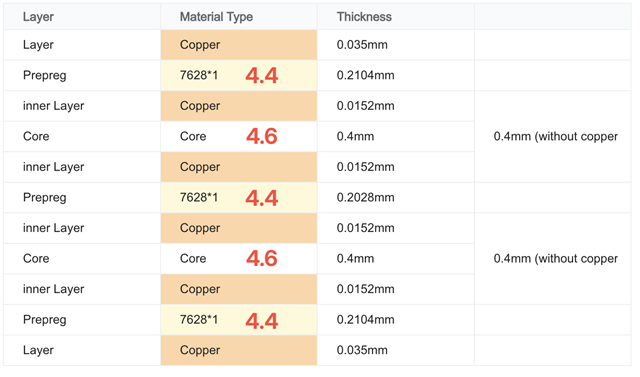Click the Layer column header
Viewport: 640px width, 377px height.
coord(38,17)
